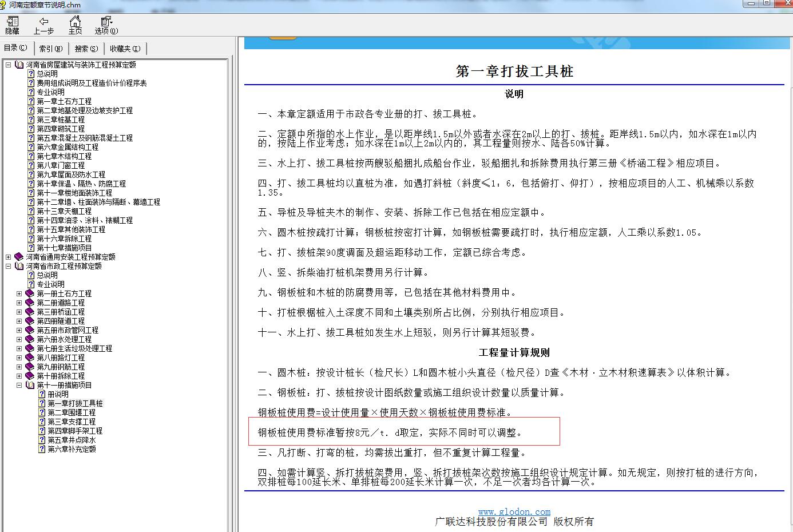Click the page icon beside 第三章桩基工程
793x532 pixels.
click(x=31, y=120)
